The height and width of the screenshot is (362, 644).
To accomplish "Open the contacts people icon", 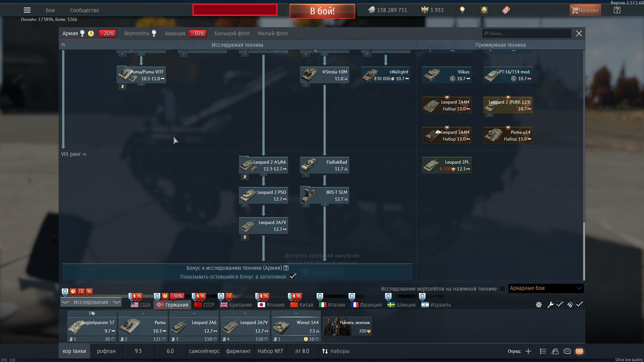I will click(x=555, y=351).
